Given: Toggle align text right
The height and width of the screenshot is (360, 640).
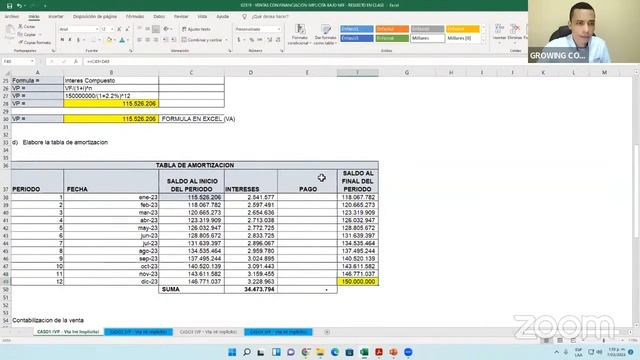Looking at the screenshot, I should click(x=156, y=40).
